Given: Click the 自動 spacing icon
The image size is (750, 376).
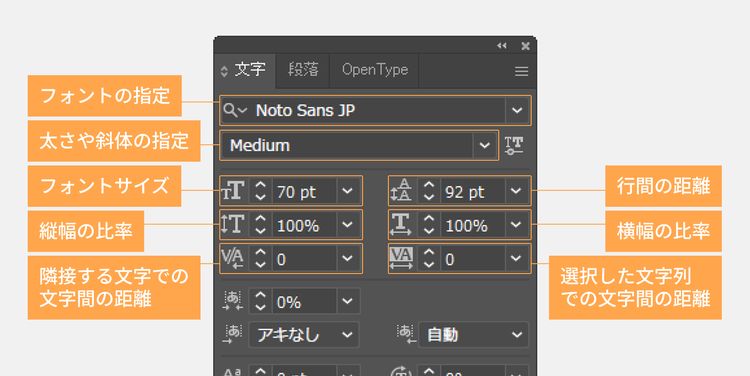Looking at the screenshot, I should [406, 334].
